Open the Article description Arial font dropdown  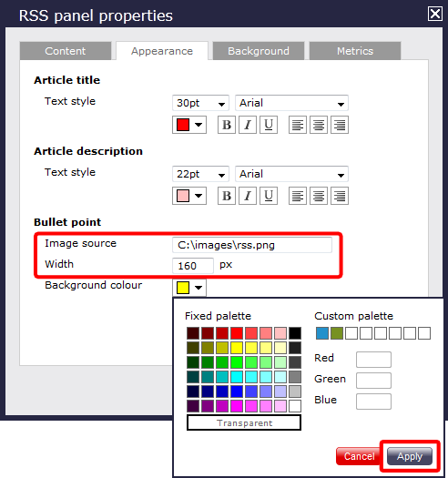291,174
